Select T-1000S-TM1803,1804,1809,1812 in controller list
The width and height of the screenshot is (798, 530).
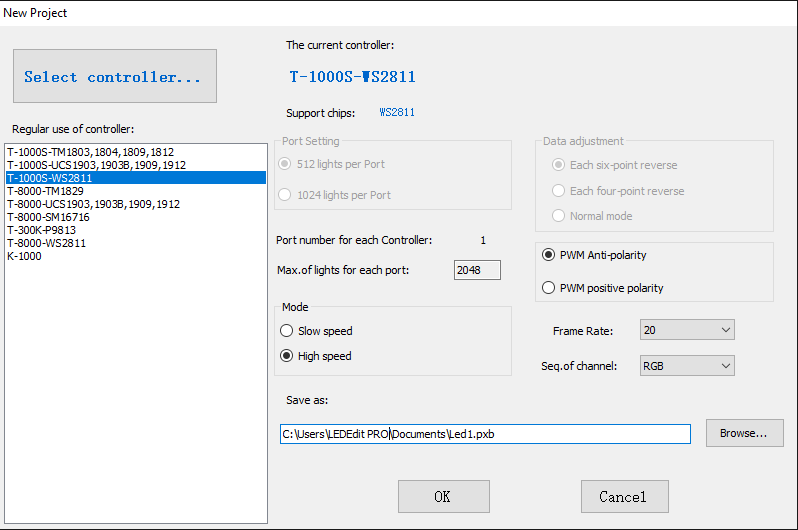[90, 152]
